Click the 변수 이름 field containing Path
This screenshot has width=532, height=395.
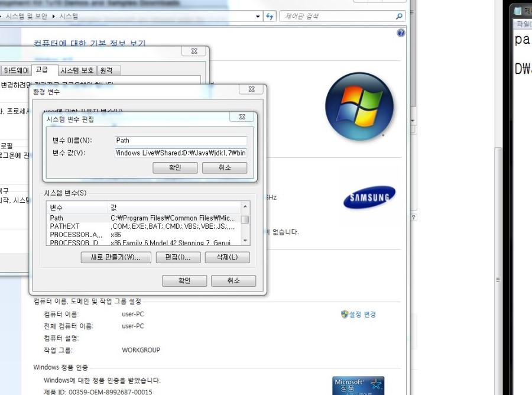[x=181, y=141]
